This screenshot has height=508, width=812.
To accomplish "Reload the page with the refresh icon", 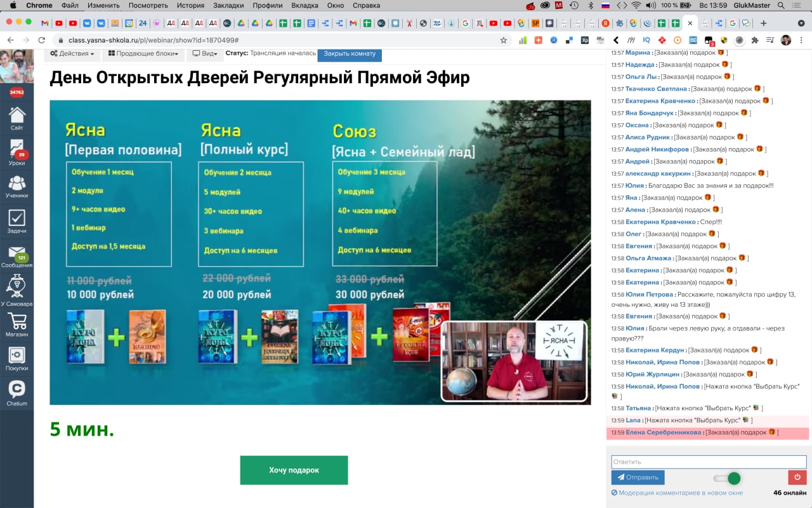I will pos(42,39).
